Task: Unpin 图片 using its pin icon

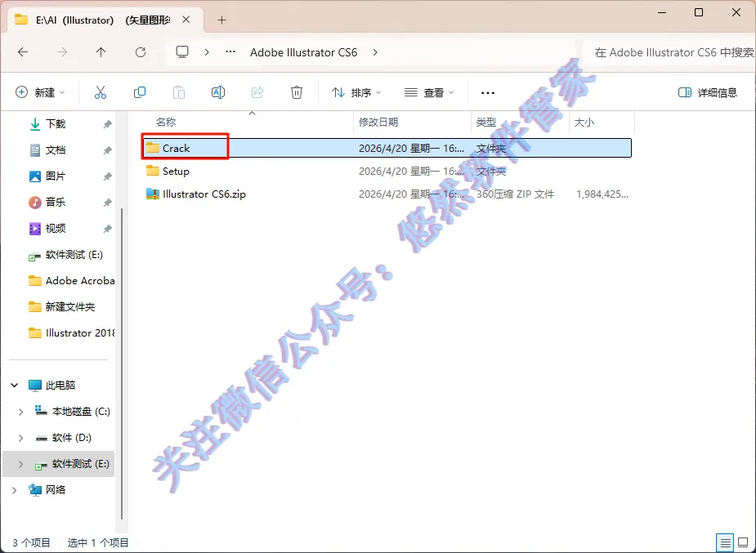Action: click(x=108, y=176)
